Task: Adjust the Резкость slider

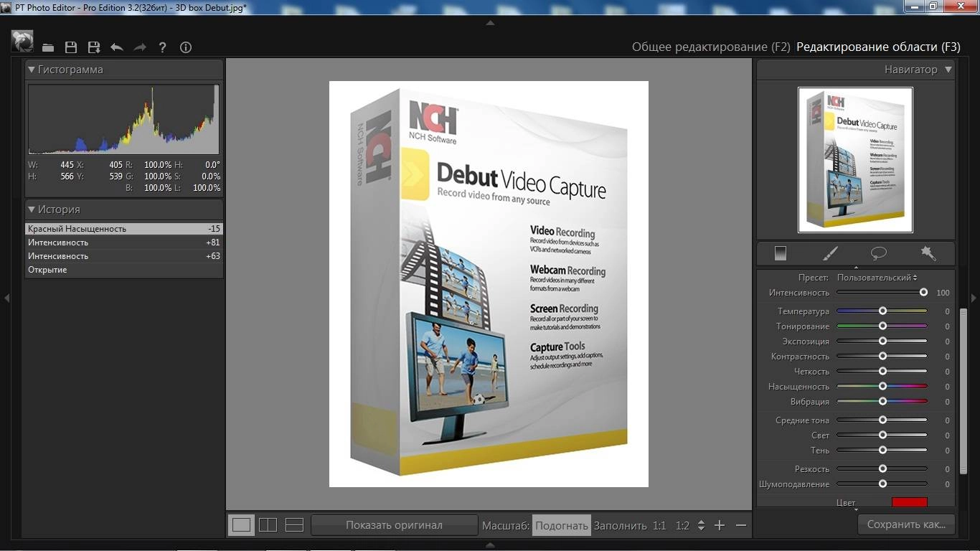Action: coord(882,469)
